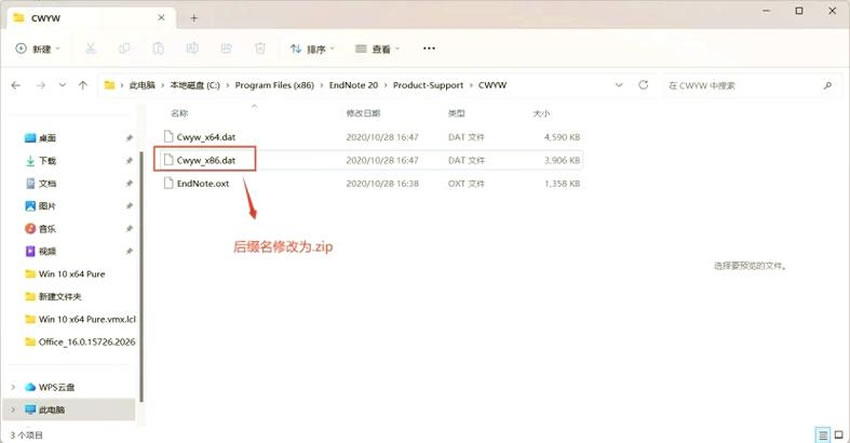
Task: Click the New (新建) button
Action: coord(37,49)
